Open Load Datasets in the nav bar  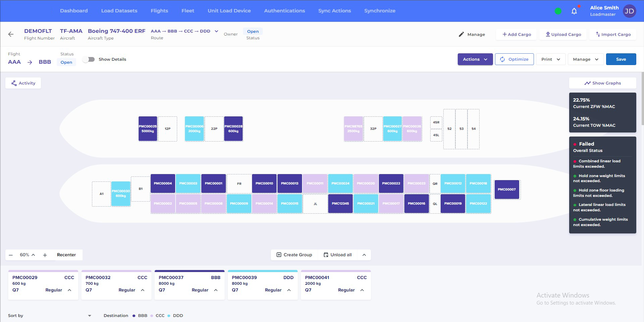click(x=119, y=11)
